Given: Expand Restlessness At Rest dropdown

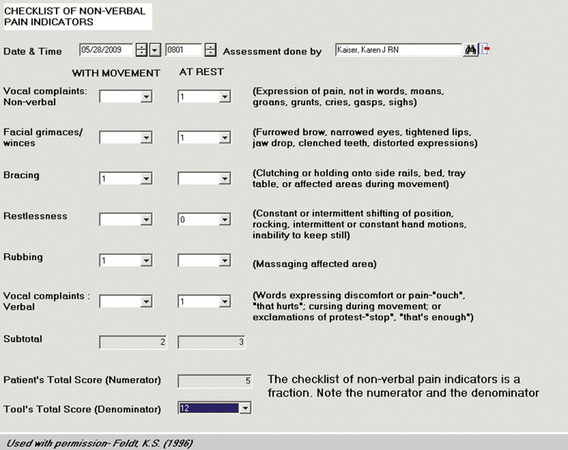Looking at the screenshot, I should click(x=204, y=220).
